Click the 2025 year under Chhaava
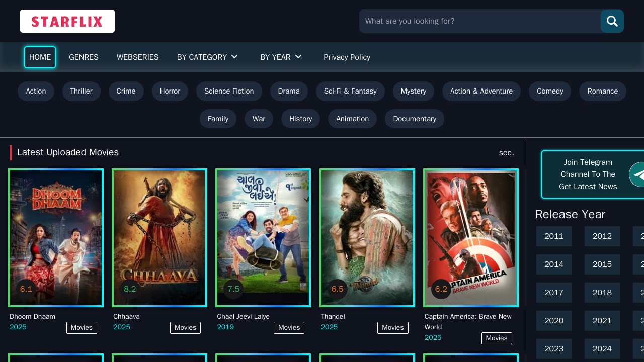Viewport: 644px width, 362px height. (122, 327)
